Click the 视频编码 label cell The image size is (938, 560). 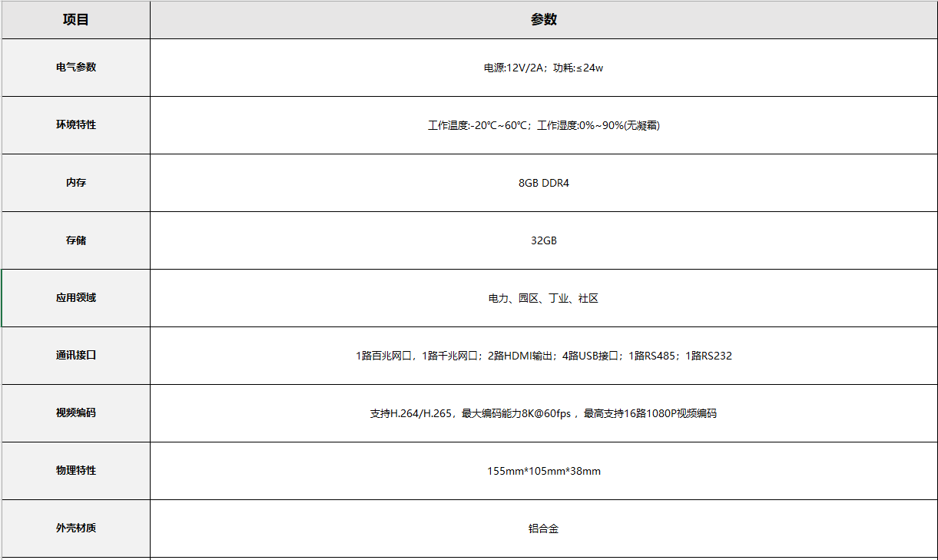point(76,413)
